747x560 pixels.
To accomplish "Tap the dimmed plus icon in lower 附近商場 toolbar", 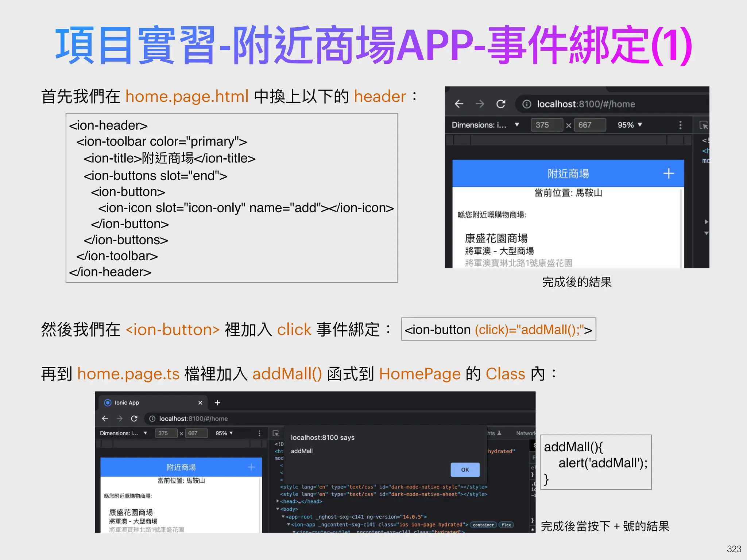I will coord(251,467).
